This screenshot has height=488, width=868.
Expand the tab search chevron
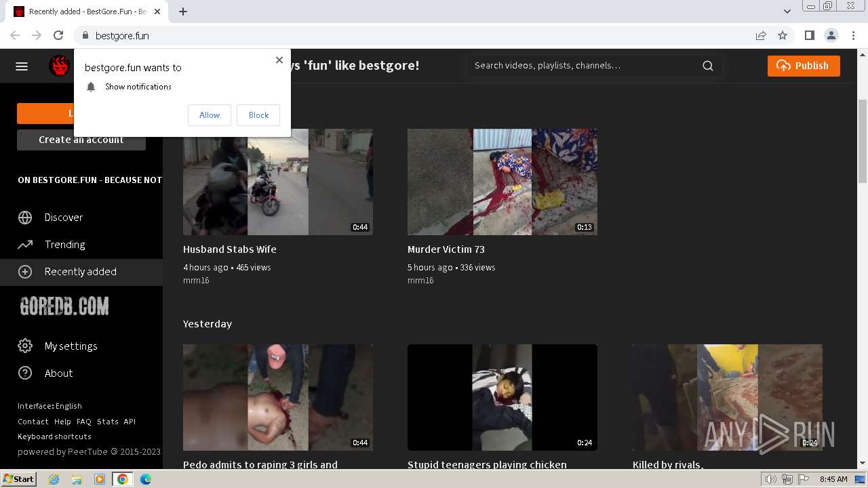[787, 12]
